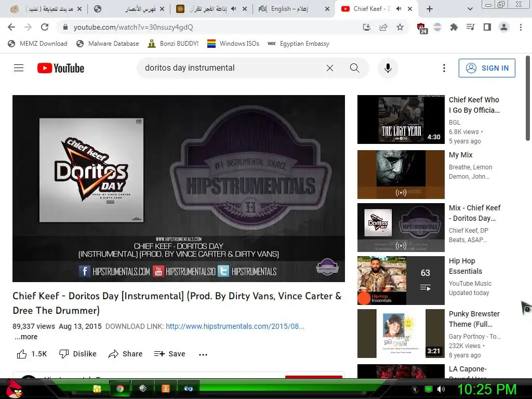Open Bonzi BUDDY! bookmark
Screen dimensions: 532x399
(x=173, y=44)
